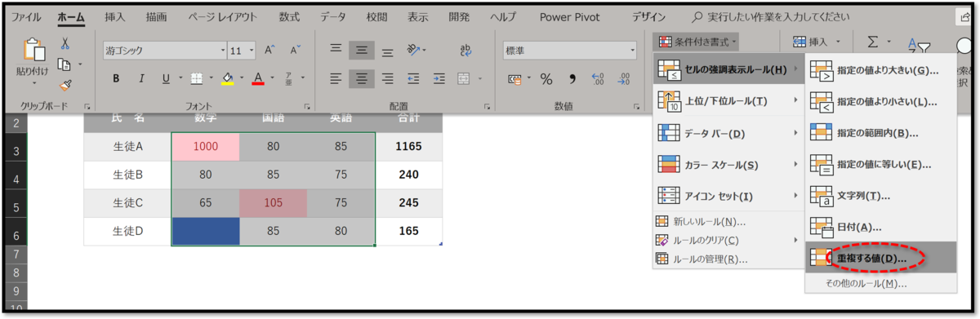
Task: Click Wrap Text icon
Action: coord(466,50)
